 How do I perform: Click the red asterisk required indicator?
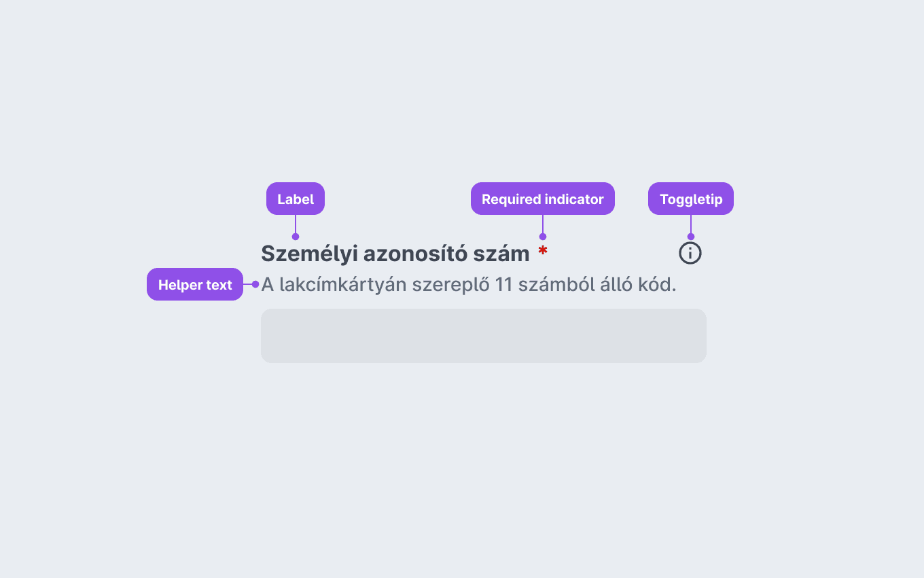pyautogui.click(x=543, y=251)
